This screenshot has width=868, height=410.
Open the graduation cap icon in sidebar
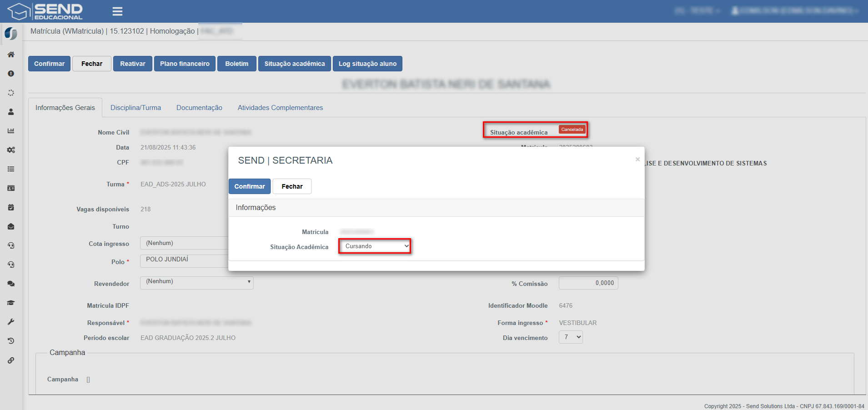11,303
